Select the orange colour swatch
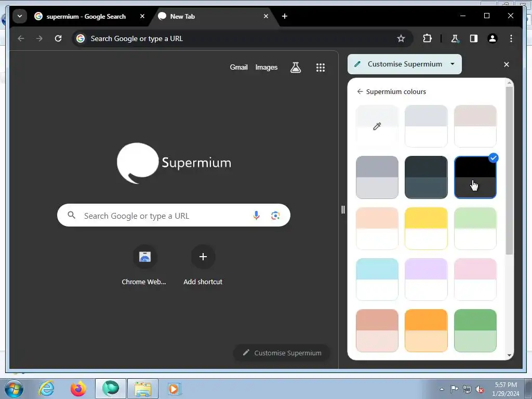This screenshot has width=532, height=399. pos(426,330)
